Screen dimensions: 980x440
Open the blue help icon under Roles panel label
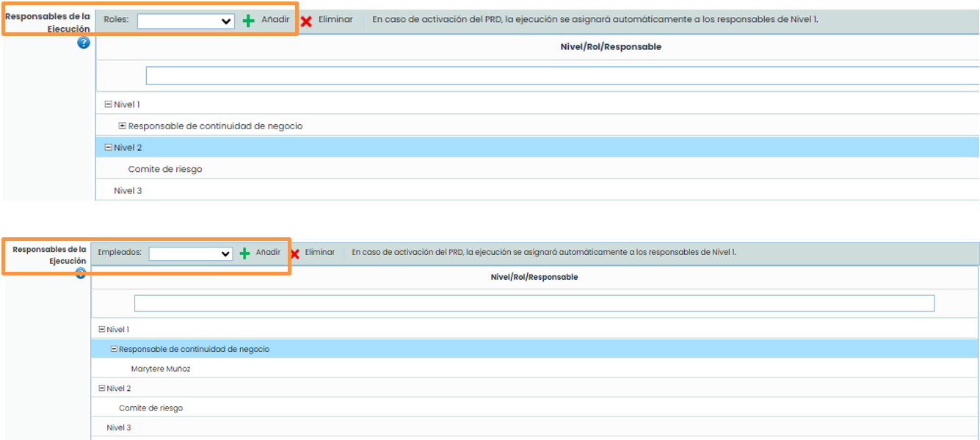pos(84,43)
